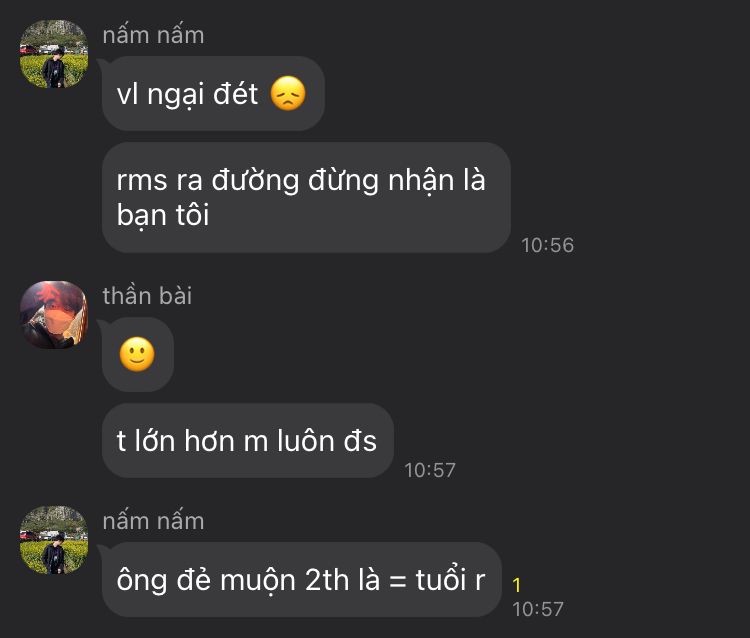Select the "vl ngại đét" message
This screenshot has height=638, width=750.
click(x=213, y=93)
